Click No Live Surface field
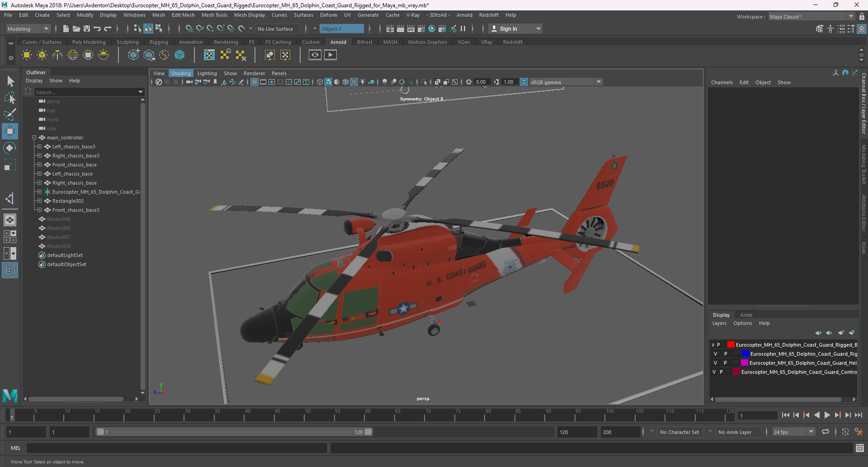This screenshot has width=868, height=467. [277, 29]
